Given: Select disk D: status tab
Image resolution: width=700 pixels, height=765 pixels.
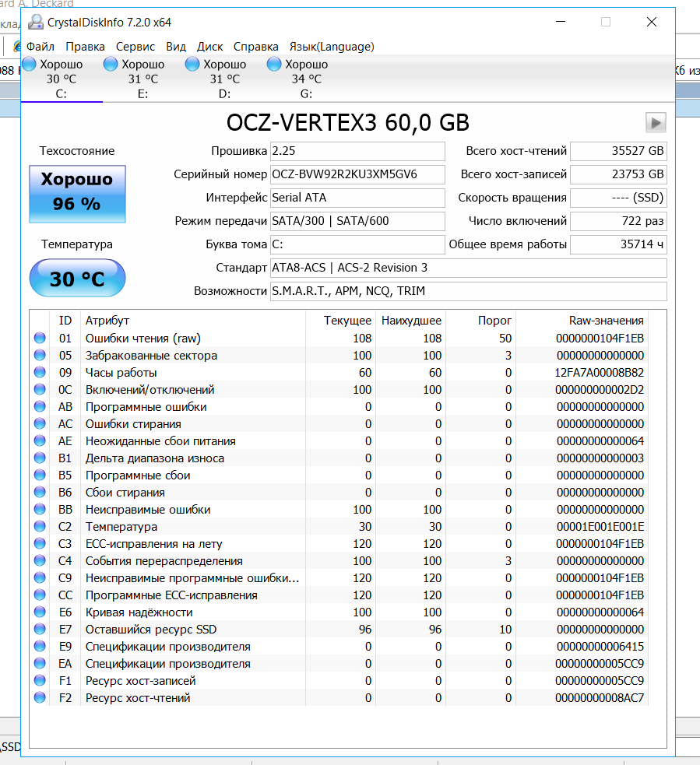Looking at the screenshot, I should point(224,79).
